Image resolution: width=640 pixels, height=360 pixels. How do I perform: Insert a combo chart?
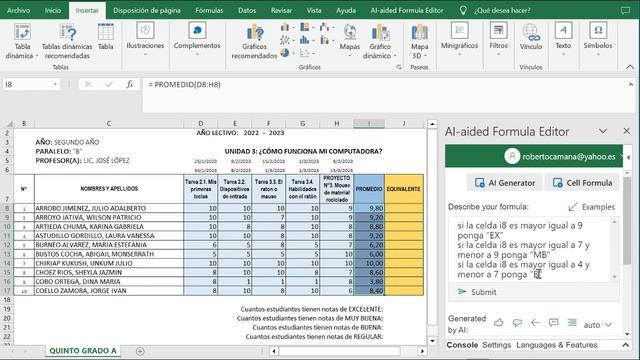(325, 40)
